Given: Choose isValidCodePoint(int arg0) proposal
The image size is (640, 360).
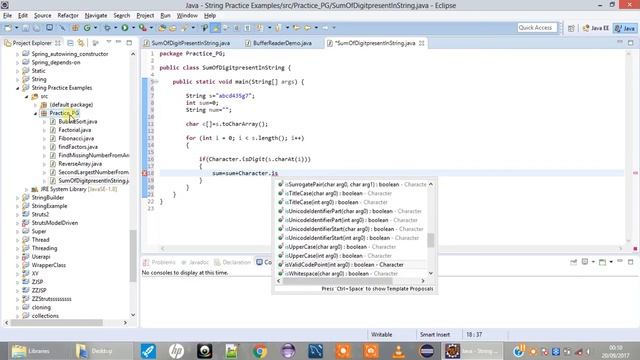Looking at the screenshot, I should point(340,265).
